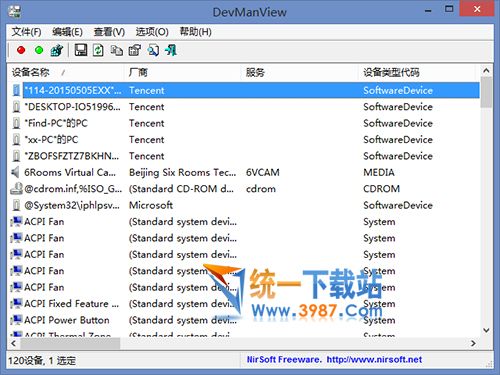Click the vertical scrollbar thumb
Image resolution: width=500 pixels, height=375 pixels.
tap(486, 92)
